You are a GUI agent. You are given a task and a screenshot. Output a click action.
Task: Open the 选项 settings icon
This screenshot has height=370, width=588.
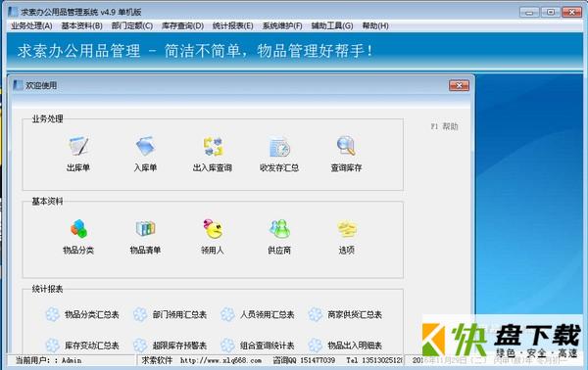[347, 229]
